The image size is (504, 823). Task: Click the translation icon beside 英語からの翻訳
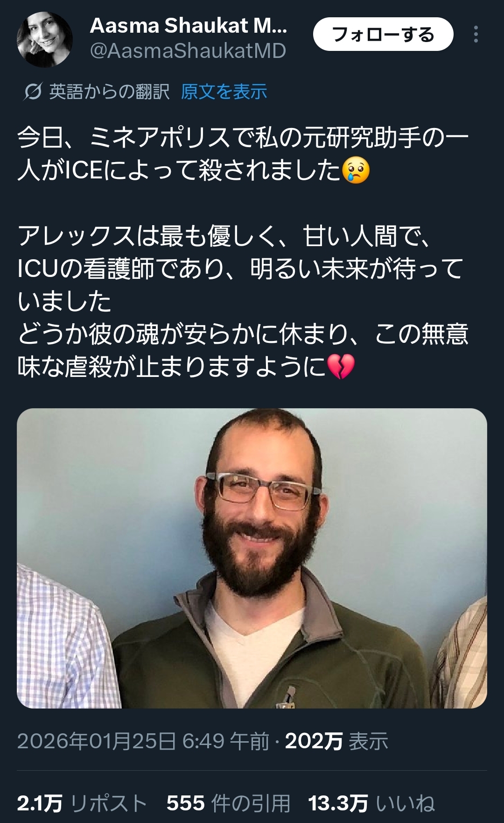pos(33,92)
